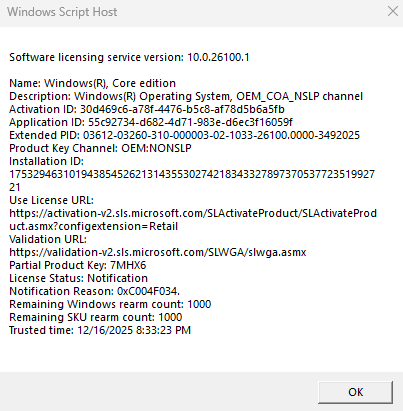Click the Use License URL label
403x411 pixels.
click(51, 200)
